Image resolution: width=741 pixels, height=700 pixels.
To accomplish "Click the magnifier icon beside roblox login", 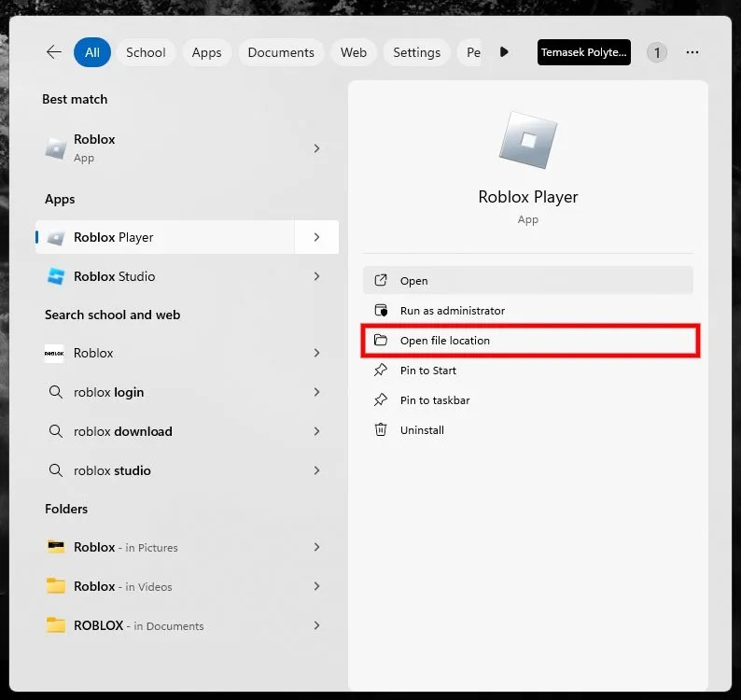I will [56, 392].
